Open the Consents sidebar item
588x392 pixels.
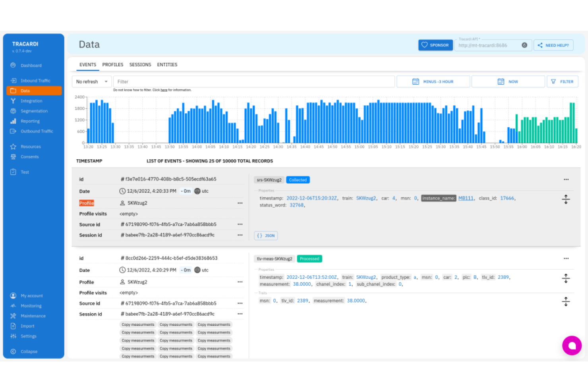click(x=13, y=156)
